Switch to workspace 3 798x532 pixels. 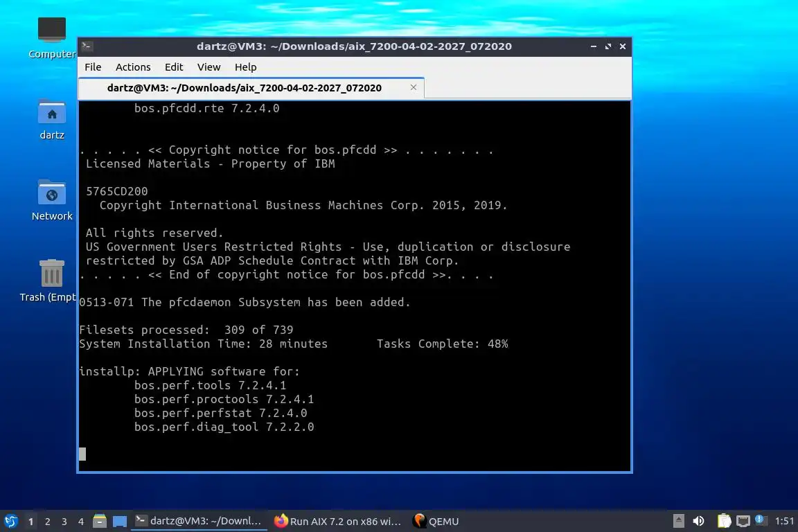click(x=64, y=522)
